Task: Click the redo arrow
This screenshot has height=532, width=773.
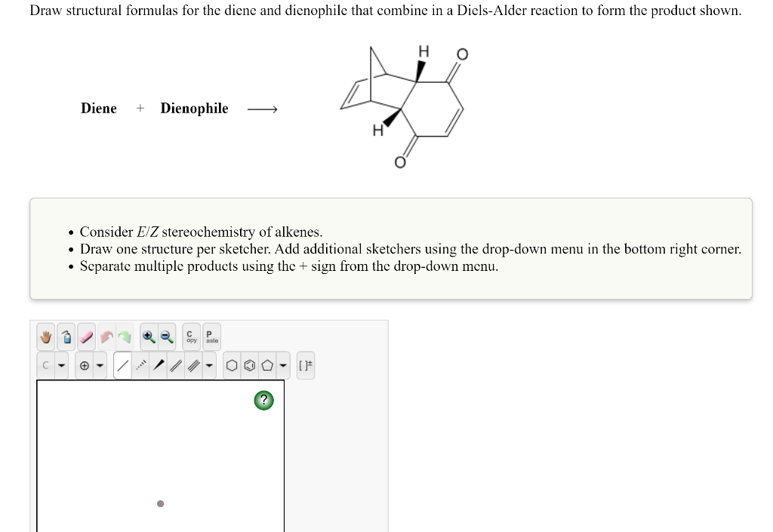Action: point(125,336)
